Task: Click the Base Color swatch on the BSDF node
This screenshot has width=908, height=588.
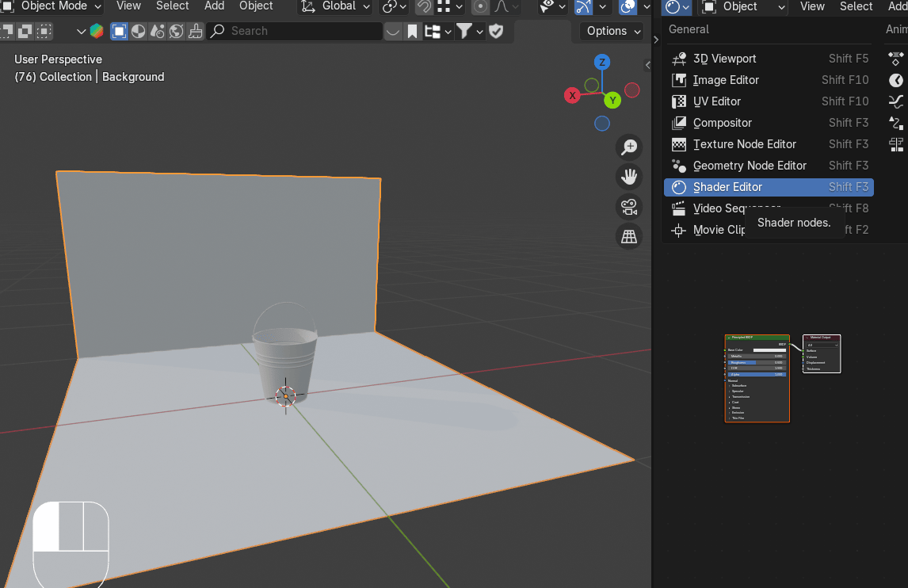Action: pos(769,349)
